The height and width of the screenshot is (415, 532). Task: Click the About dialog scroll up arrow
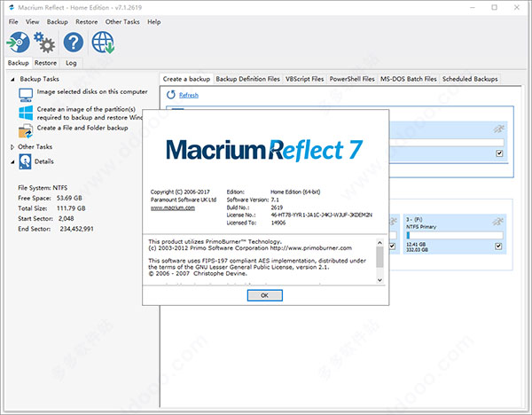pos(379,243)
